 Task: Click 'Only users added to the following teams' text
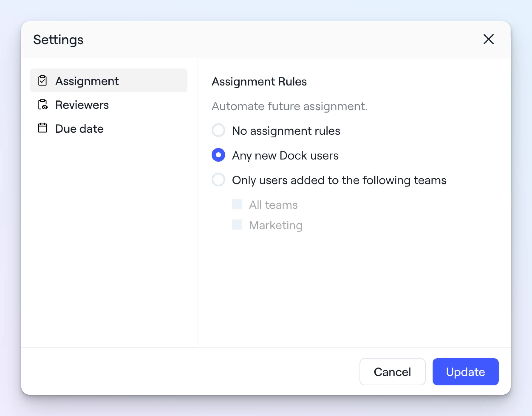pyautogui.click(x=339, y=180)
